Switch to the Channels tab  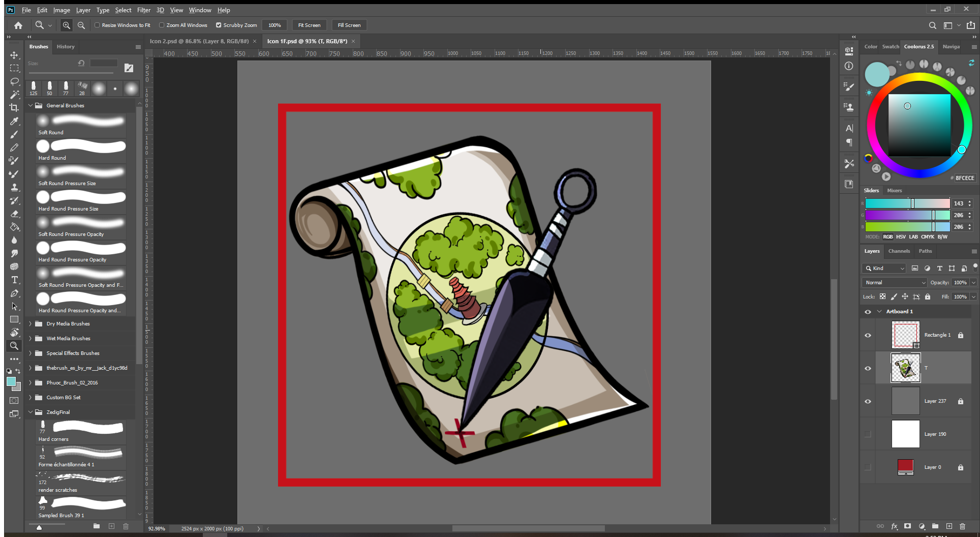click(899, 251)
